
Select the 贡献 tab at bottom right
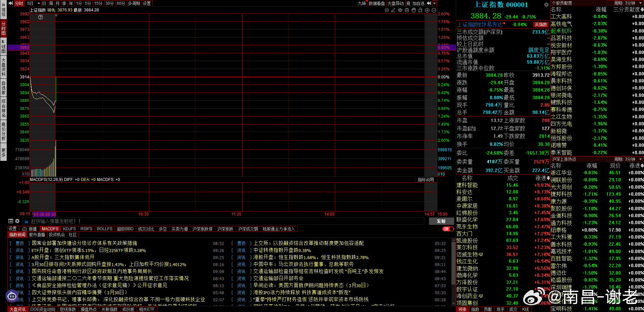pyautogui.click(x=488, y=309)
